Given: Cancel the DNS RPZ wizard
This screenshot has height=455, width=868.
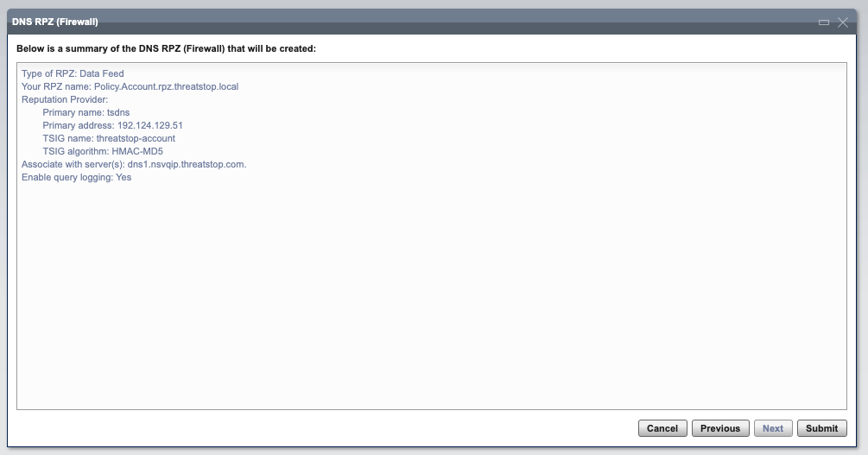Looking at the screenshot, I should pos(662,428).
